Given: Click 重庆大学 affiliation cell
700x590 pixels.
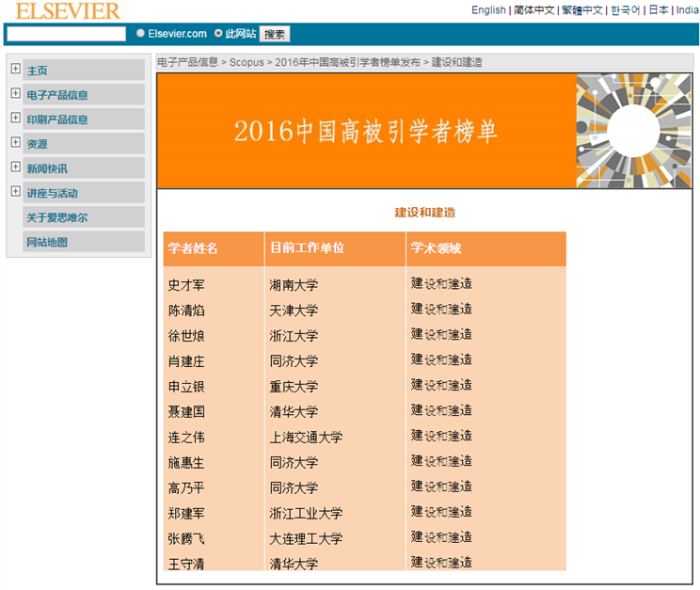Looking at the screenshot, I should pyautogui.click(x=294, y=387).
